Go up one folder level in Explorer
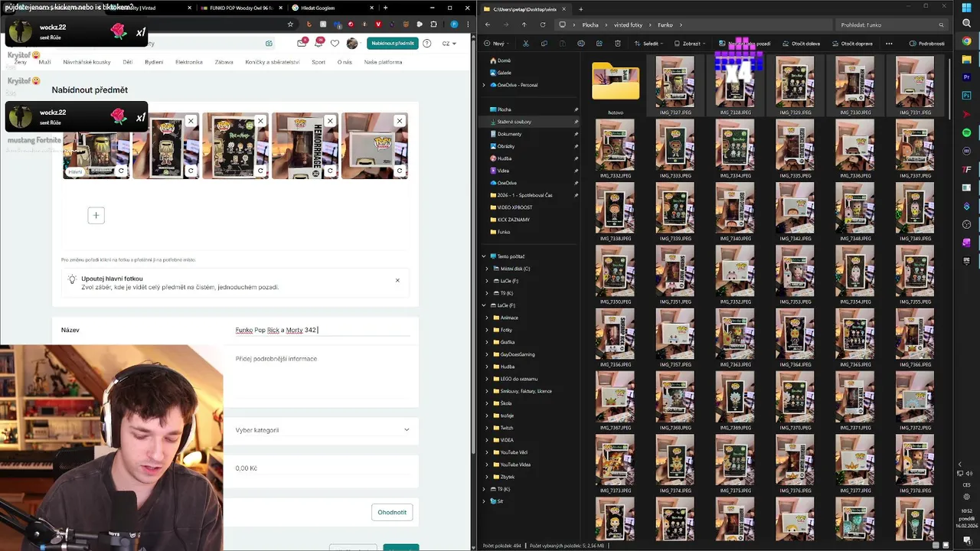Viewport: 980px width, 551px height. click(524, 24)
